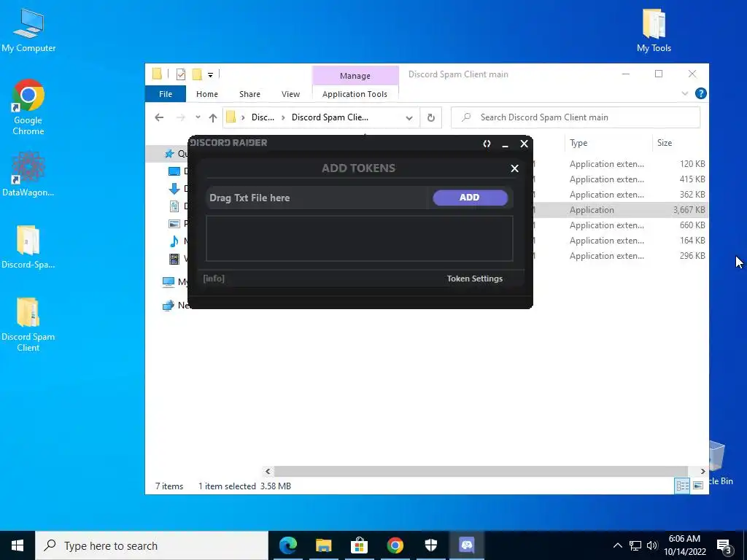Click the Quick access star icon
The height and width of the screenshot is (560, 747).
(x=169, y=153)
